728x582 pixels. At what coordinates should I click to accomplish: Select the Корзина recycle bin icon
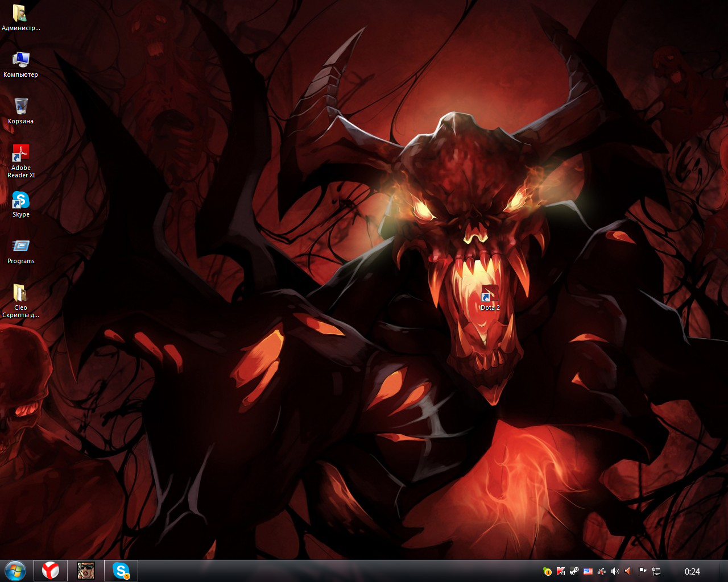pos(20,110)
